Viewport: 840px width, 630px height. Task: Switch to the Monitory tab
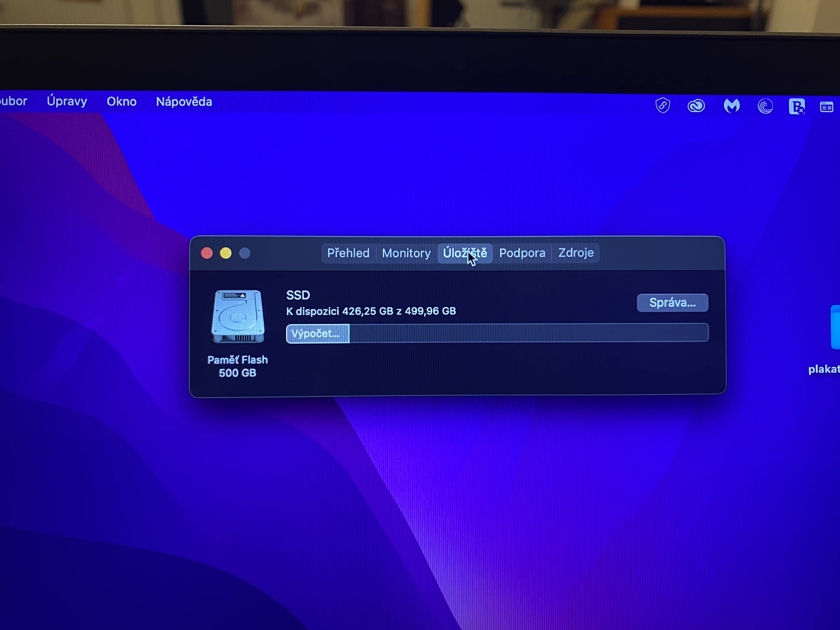point(406,253)
